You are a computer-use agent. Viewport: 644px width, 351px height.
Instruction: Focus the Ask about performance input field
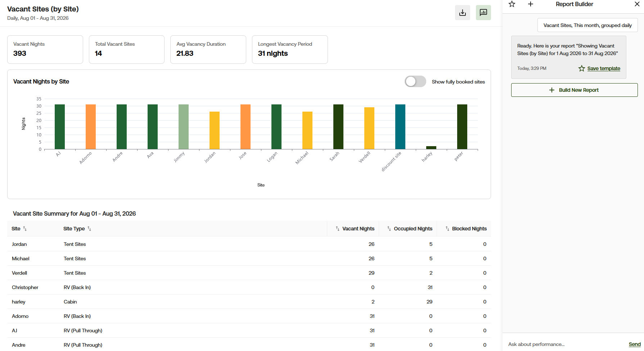coord(565,344)
